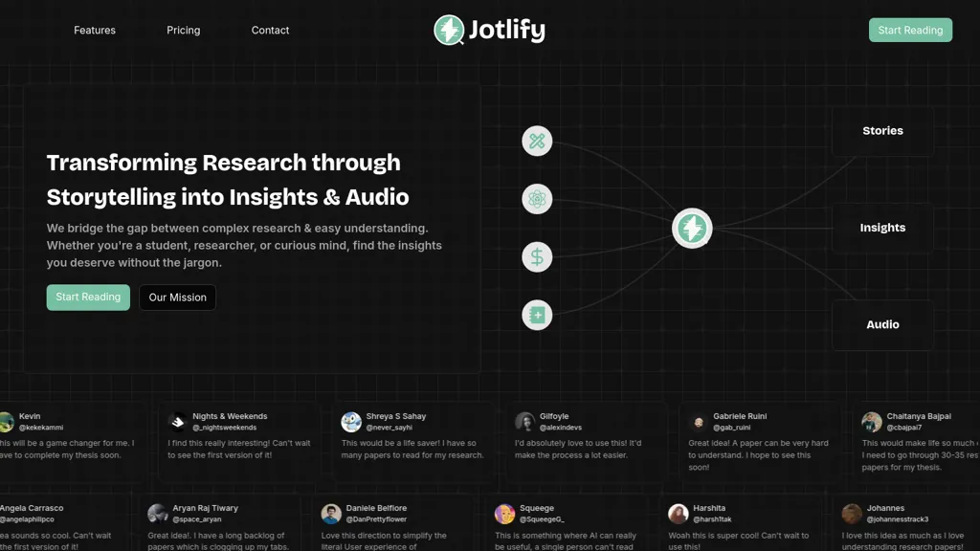Screen dimensions: 980x551
Task: Click Squeege's avatar image
Action: (504, 514)
